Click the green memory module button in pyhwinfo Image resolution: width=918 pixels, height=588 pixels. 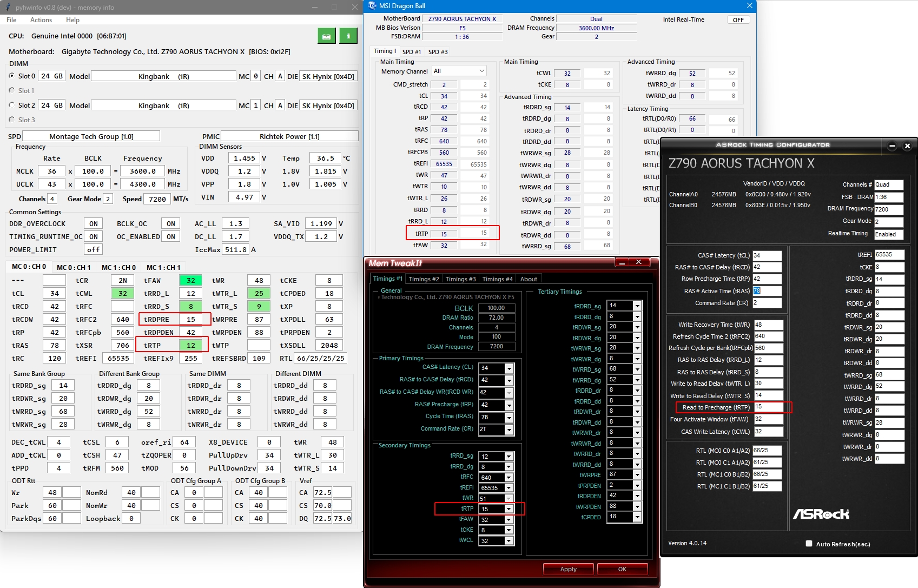coord(326,36)
